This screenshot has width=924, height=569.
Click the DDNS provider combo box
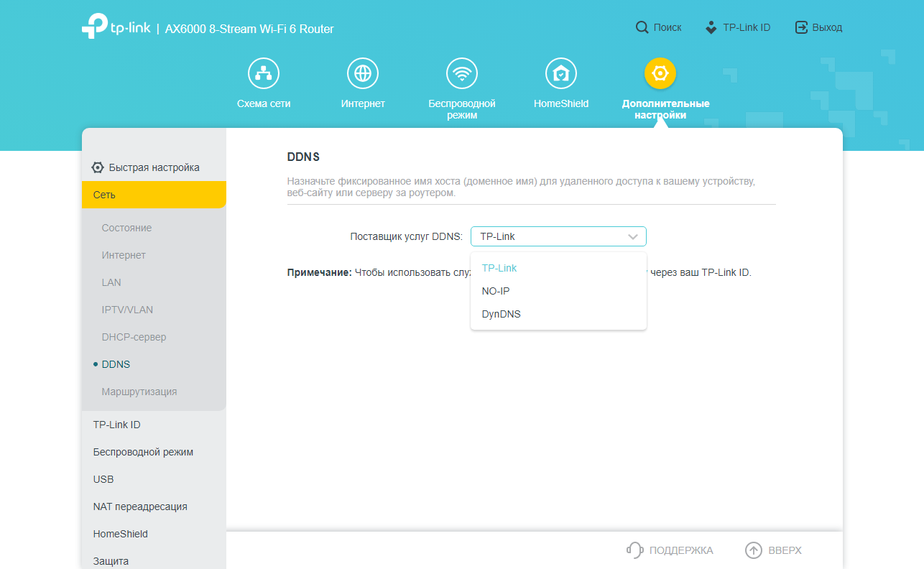tap(558, 236)
